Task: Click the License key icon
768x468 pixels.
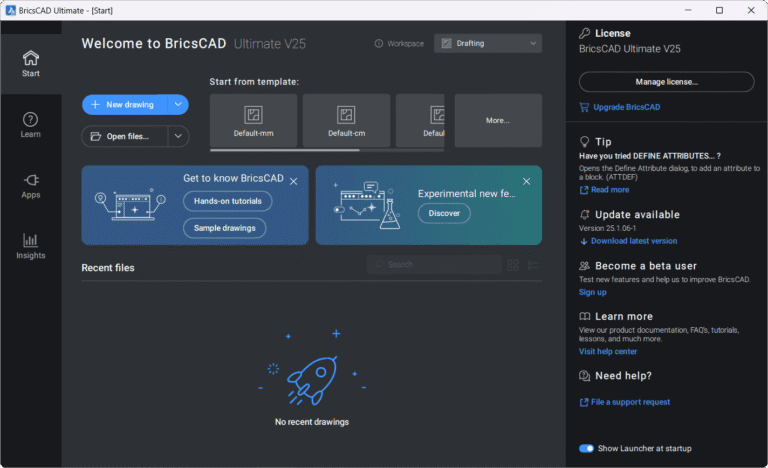Action: (584, 33)
